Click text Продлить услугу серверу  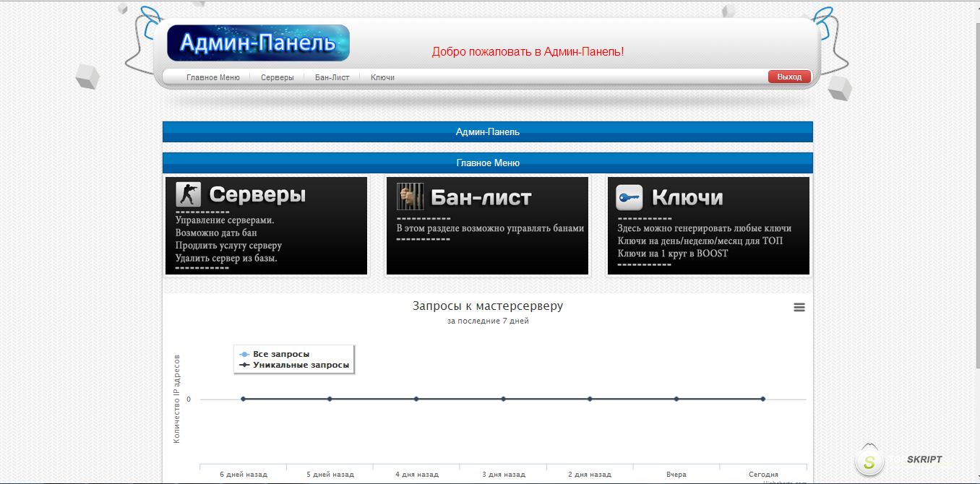point(228,246)
